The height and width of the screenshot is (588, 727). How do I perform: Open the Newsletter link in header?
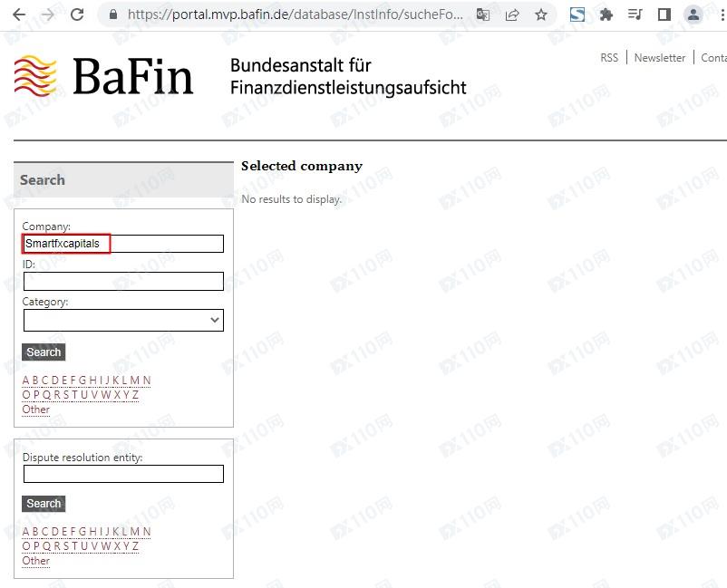pos(660,58)
